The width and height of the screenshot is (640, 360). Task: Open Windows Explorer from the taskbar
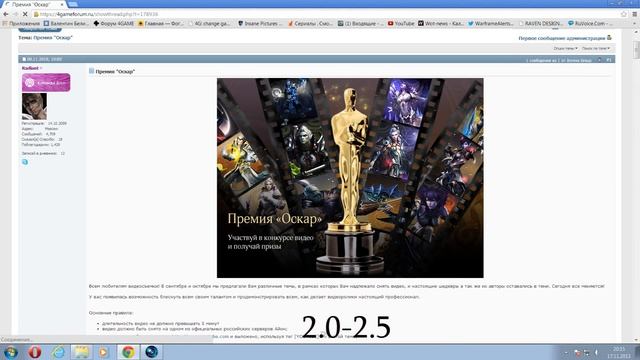[82, 352]
